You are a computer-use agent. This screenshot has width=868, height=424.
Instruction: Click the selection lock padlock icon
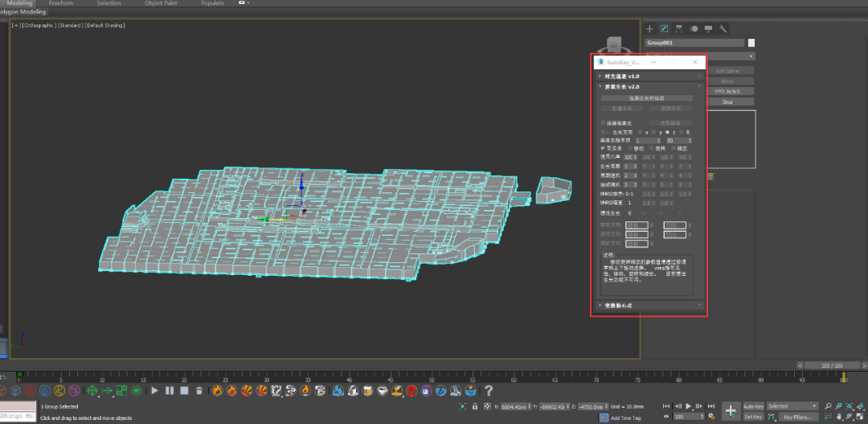click(x=476, y=407)
